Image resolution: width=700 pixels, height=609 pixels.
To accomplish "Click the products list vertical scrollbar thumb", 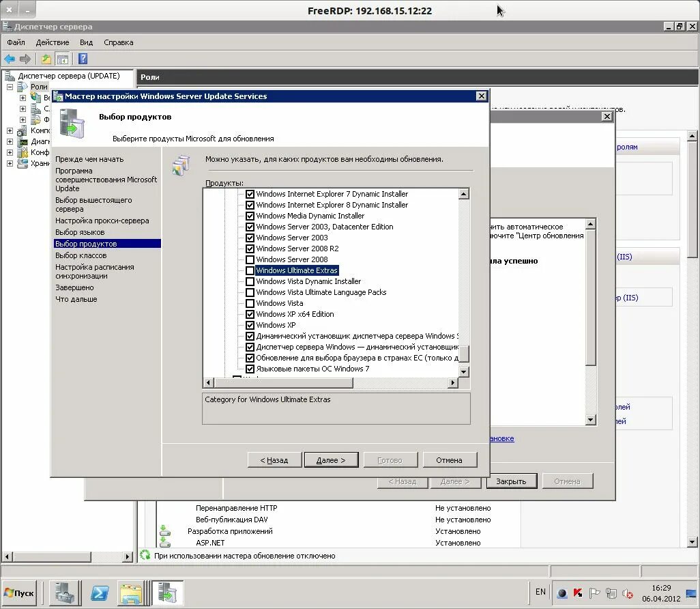I will click(x=464, y=354).
